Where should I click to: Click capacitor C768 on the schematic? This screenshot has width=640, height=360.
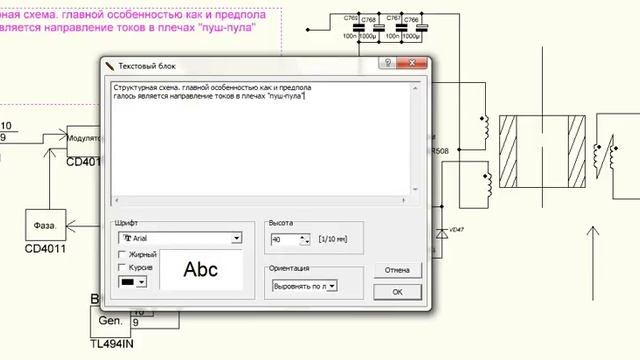379,28
